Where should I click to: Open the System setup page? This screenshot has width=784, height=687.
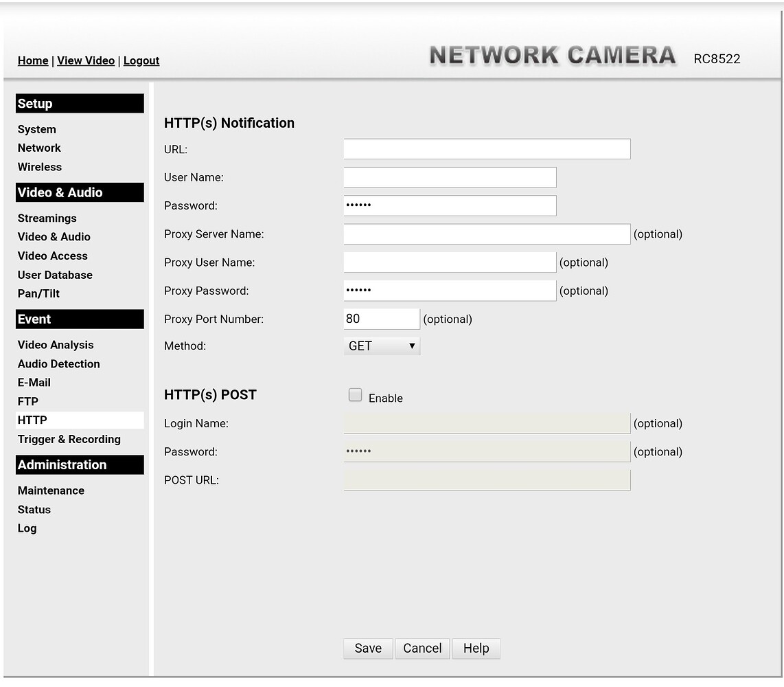(36, 129)
